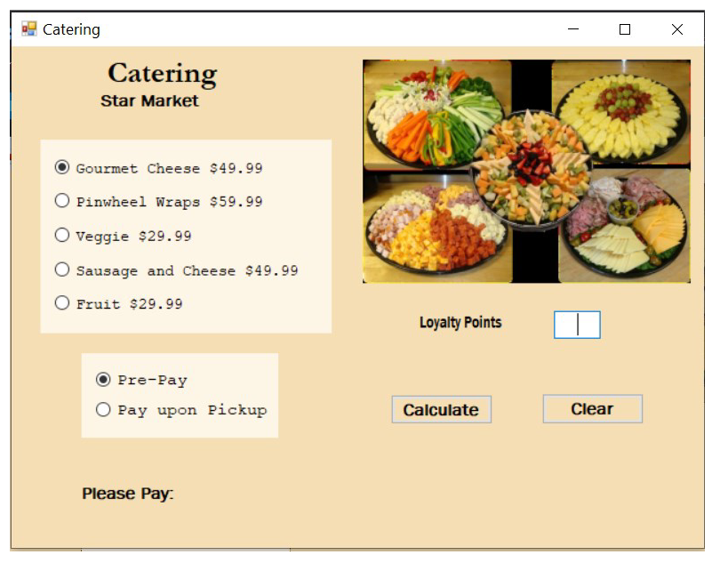The width and height of the screenshot is (728, 571).
Task: Select the Gourmet Cheese $49.99 option
Action: (x=159, y=168)
